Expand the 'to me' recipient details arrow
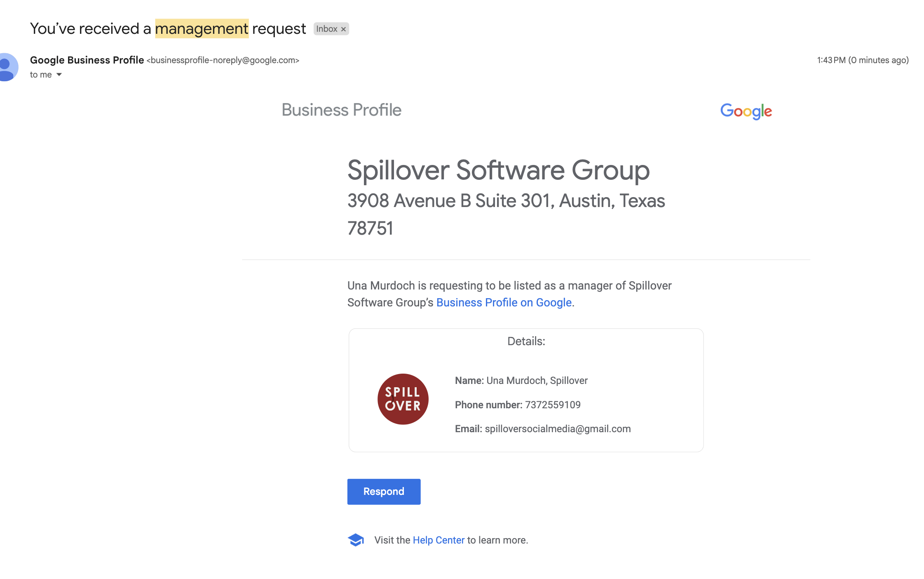The width and height of the screenshot is (924, 579). (x=59, y=75)
